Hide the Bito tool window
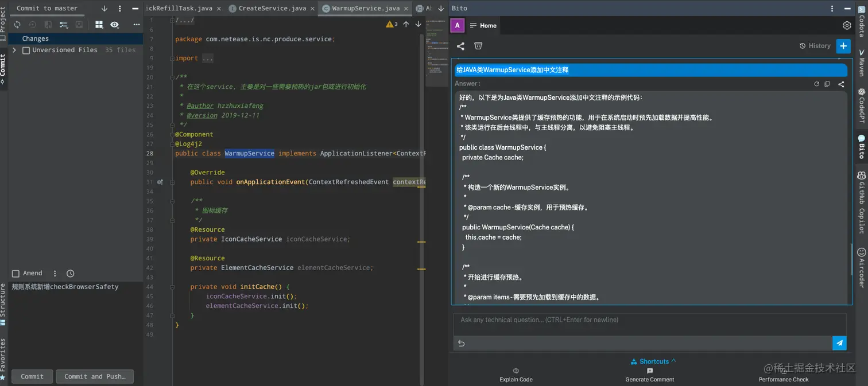This screenshot has width=868, height=386. [847, 9]
